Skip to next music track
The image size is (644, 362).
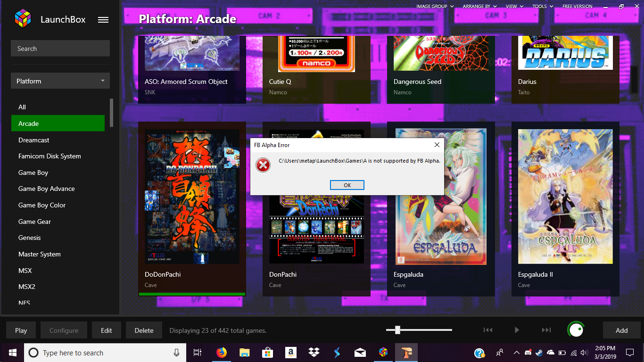pyautogui.click(x=546, y=330)
